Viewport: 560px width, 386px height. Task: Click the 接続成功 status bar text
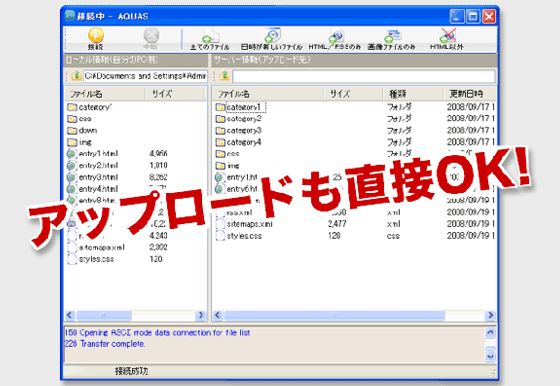coord(131,371)
